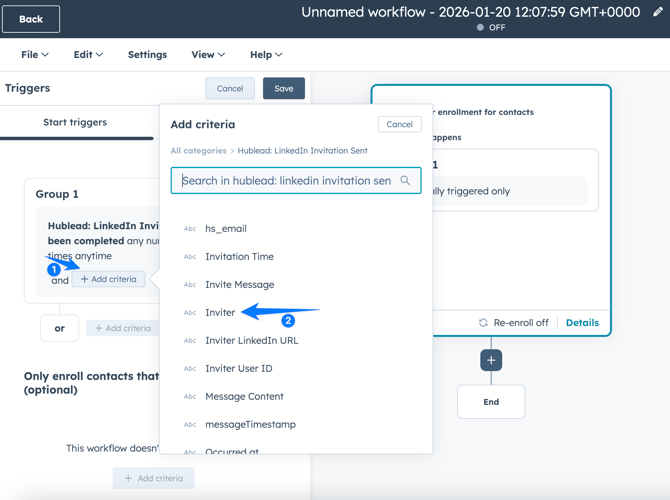Open the File menu dropdown
This screenshot has width=670, height=500.
pos(35,55)
